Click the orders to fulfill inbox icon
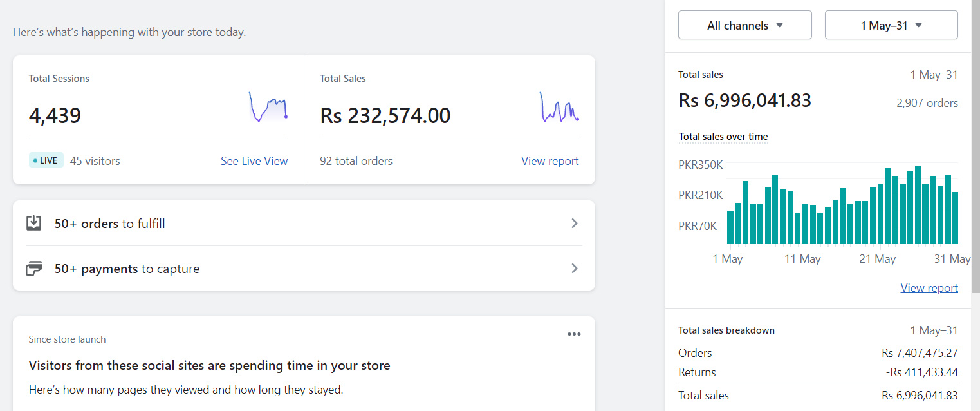Image resolution: width=980 pixels, height=411 pixels. (33, 224)
